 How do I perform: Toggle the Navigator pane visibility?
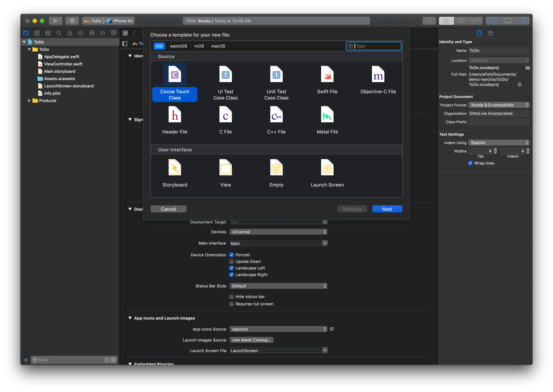coord(493,21)
